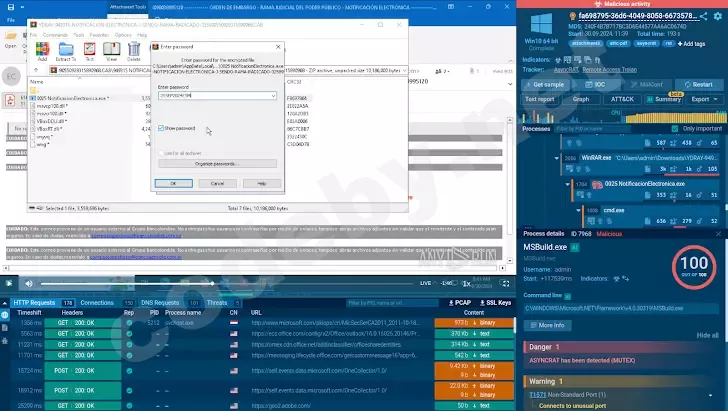Open the Export dropdown menu
The image size is (728, 411).
704,99
